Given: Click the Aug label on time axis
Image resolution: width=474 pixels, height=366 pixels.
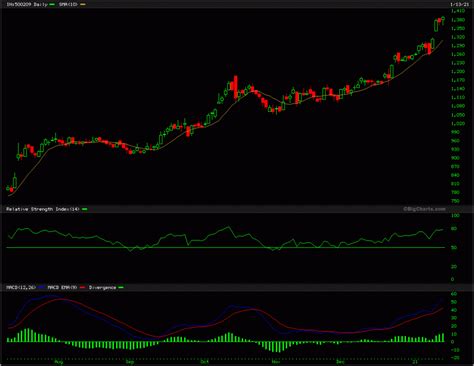Looking at the screenshot, I should click(58, 362).
